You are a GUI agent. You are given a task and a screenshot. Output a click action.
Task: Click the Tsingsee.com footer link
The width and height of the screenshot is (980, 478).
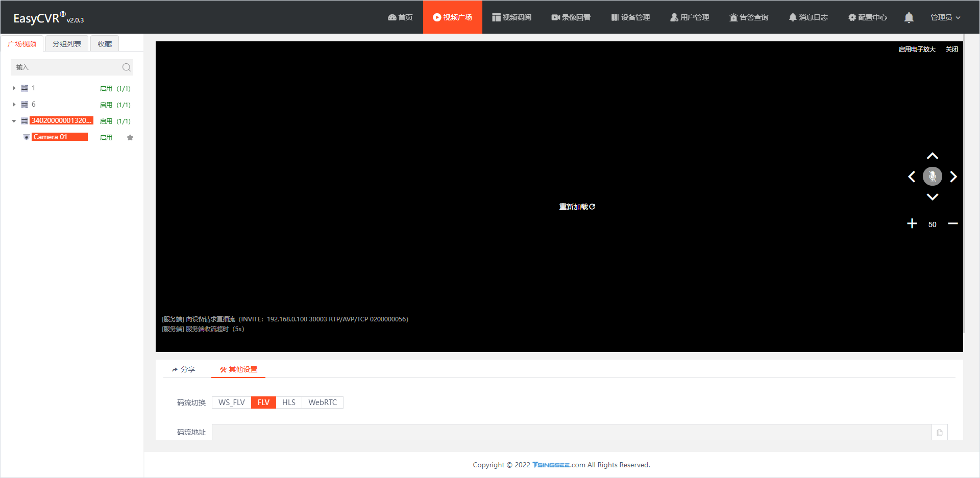559,465
